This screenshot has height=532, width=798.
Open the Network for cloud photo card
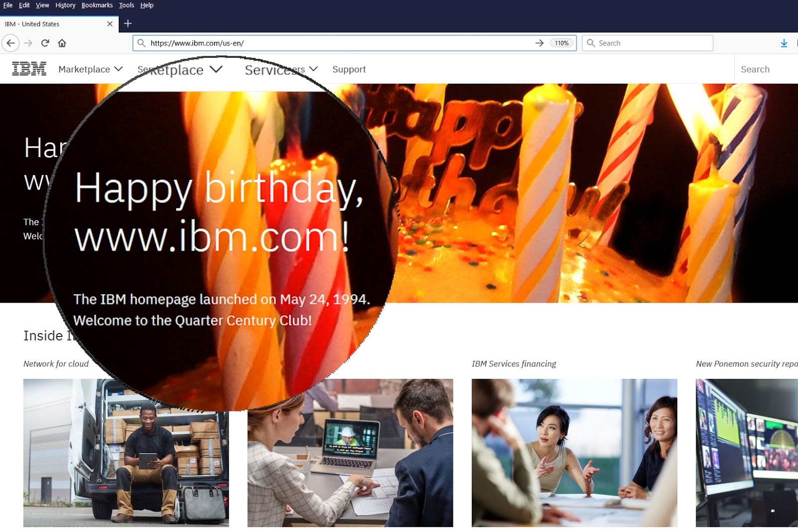[x=126, y=453]
